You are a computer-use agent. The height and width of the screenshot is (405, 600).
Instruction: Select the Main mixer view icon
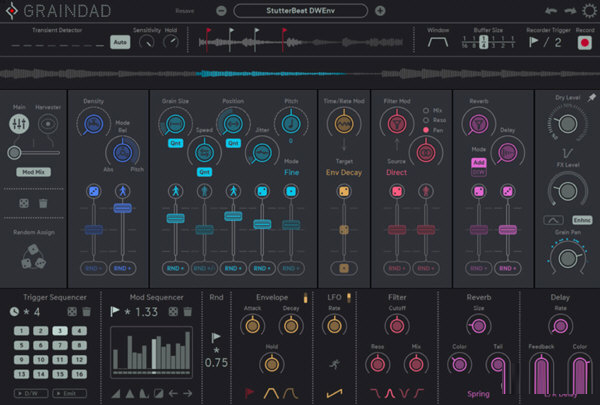19,124
